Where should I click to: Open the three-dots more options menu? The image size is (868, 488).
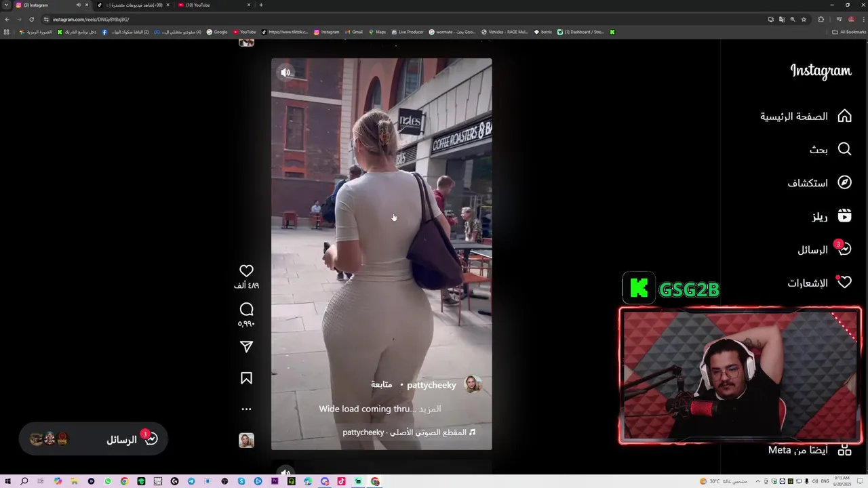[x=246, y=409]
